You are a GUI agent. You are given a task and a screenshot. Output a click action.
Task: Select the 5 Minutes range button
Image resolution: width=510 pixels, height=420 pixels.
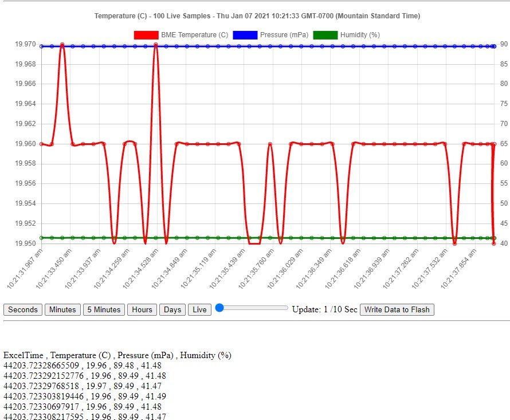tap(104, 309)
